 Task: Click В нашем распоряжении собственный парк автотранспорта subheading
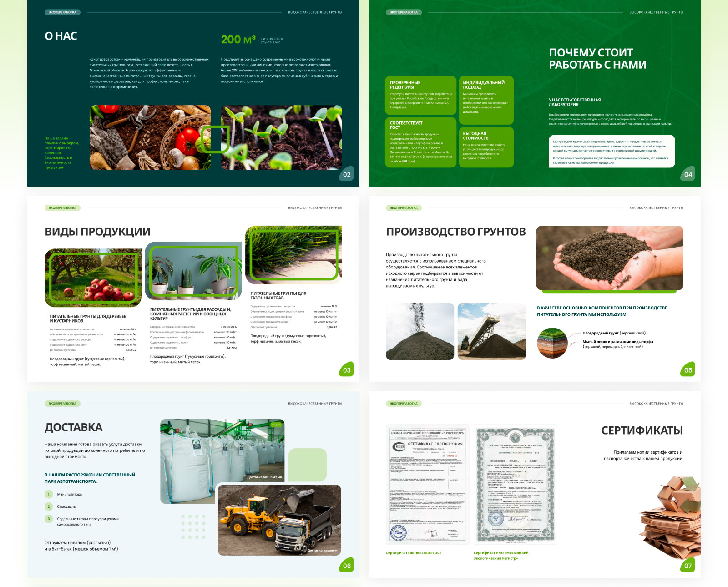(90, 478)
